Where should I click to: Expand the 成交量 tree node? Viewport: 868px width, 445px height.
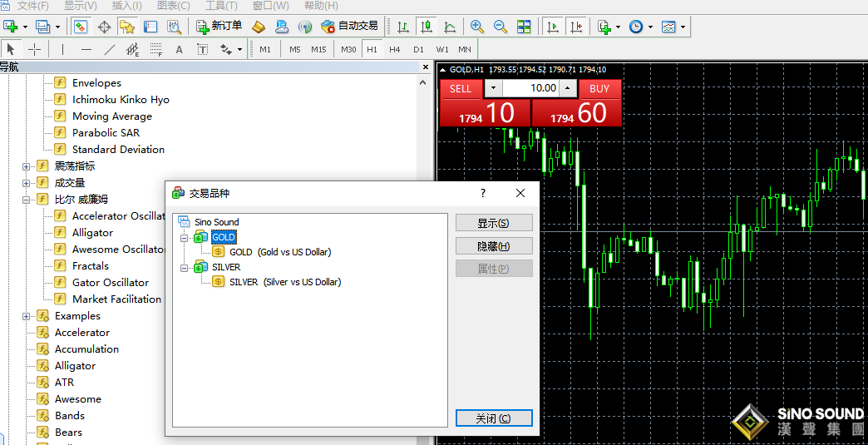[x=26, y=183]
